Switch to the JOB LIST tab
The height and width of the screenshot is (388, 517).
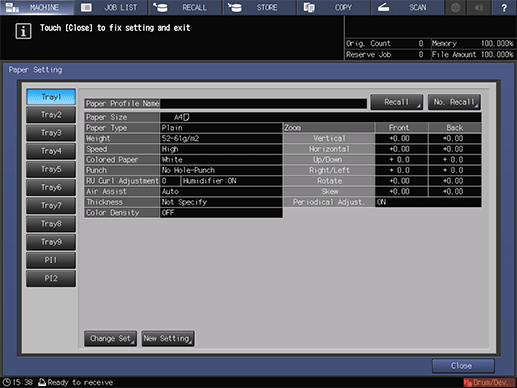(x=111, y=7)
